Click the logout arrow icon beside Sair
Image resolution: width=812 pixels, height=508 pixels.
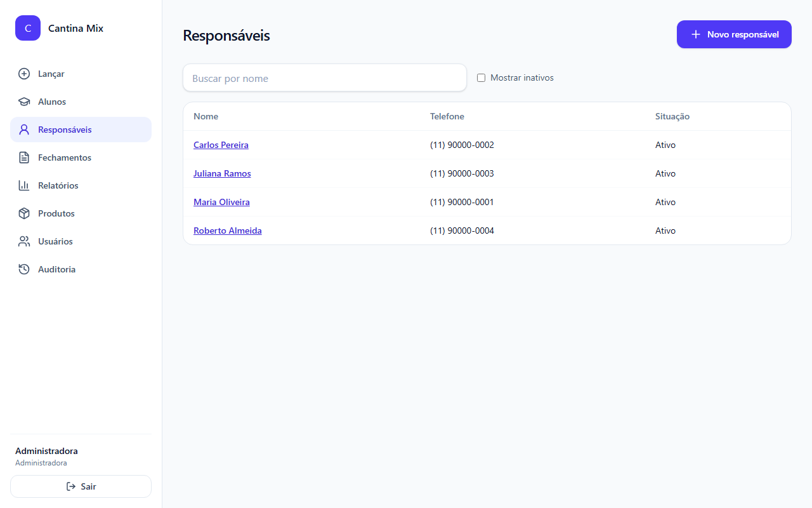71,486
